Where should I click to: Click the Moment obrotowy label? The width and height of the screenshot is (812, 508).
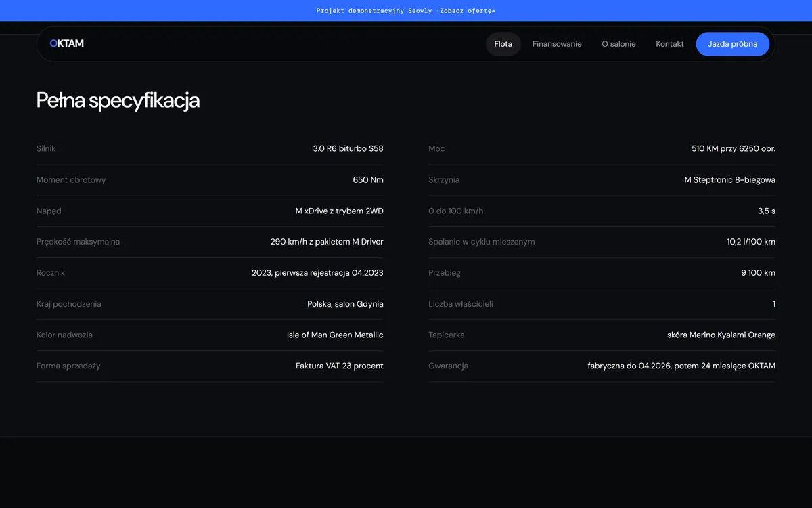click(x=71, y=180)
